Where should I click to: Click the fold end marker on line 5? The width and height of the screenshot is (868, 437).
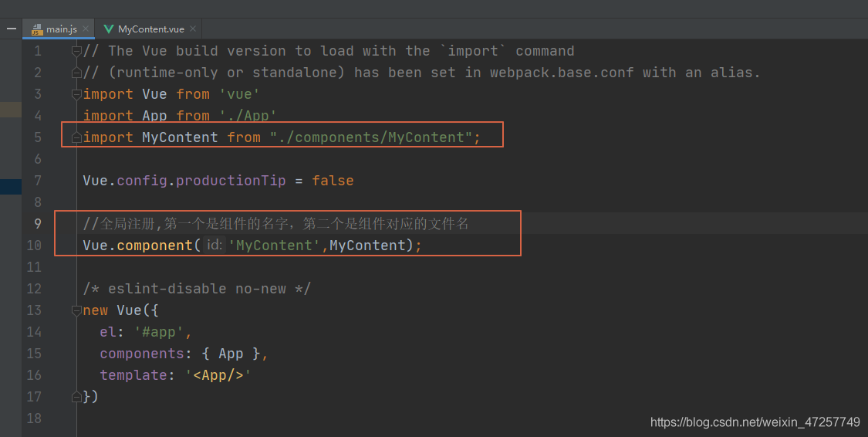[76, 137]
